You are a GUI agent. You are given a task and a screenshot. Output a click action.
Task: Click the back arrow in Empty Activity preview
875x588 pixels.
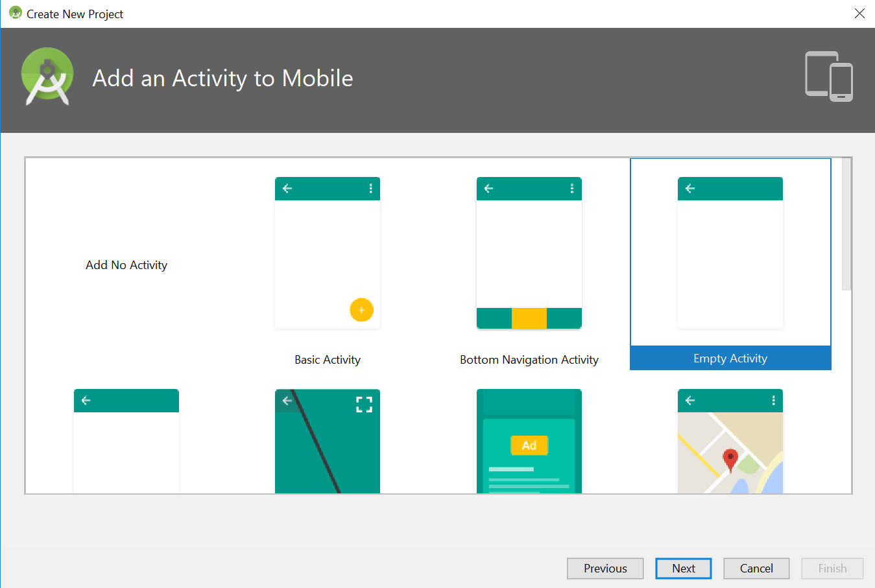click(x=690, y=189)
